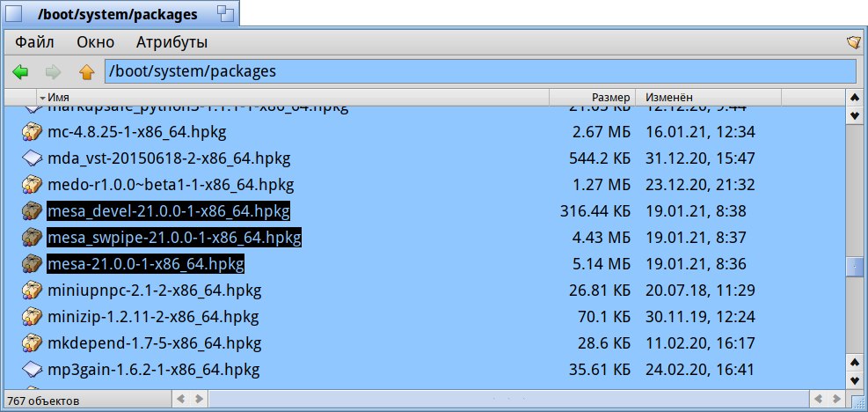Select file name mda_vst-20150618-2-x86_64.hpkg
The image size is (868, 412).
pos(169,158)
